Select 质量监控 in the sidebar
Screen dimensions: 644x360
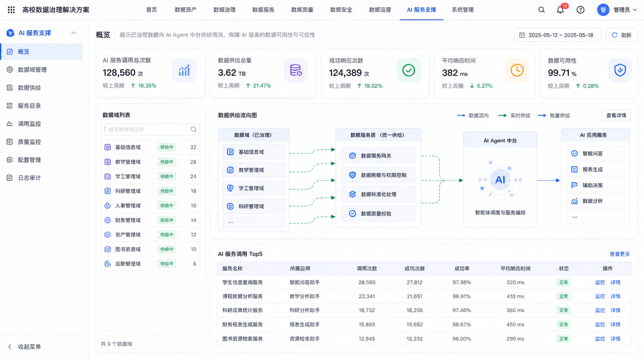[x=41, y=142]
